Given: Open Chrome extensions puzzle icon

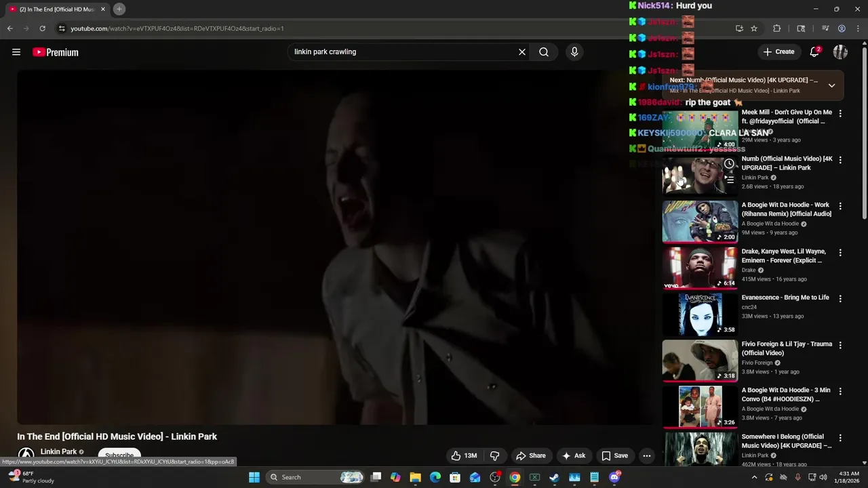Looking at the screenshot, I should click(777, 28).
